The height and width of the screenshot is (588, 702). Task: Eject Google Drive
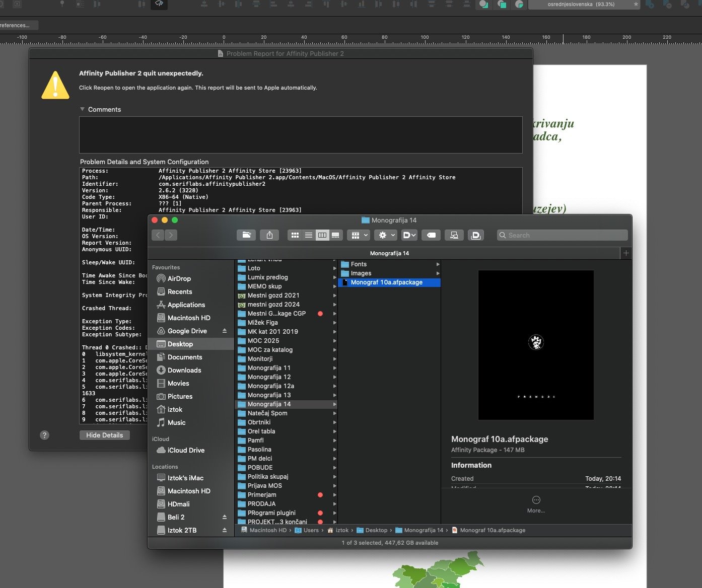click(x=225, y=331)
